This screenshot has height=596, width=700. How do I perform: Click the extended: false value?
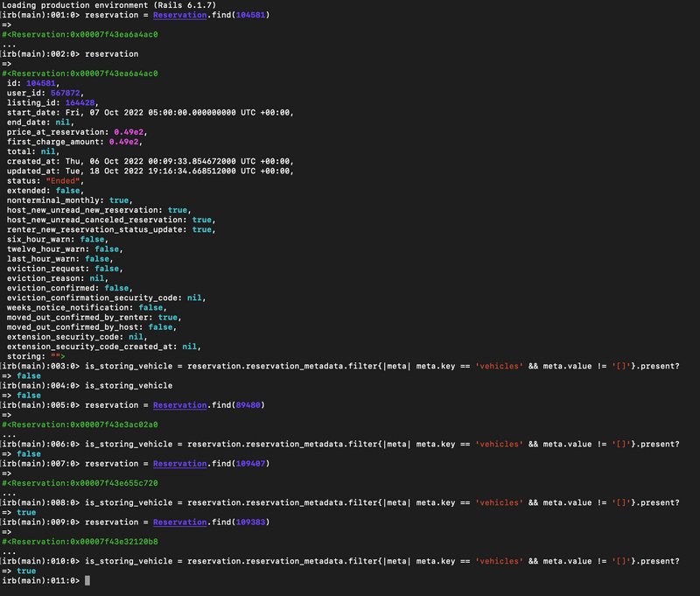[x=68, y=191]
